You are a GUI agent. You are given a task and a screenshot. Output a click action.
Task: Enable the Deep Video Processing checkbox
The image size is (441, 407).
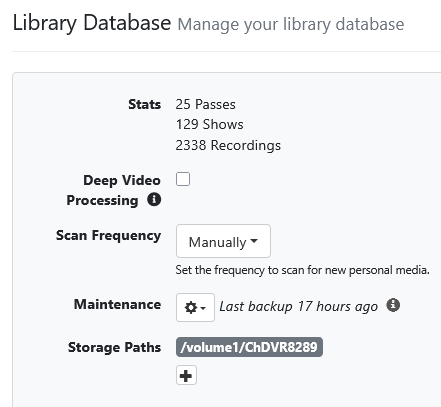(183, 179)
